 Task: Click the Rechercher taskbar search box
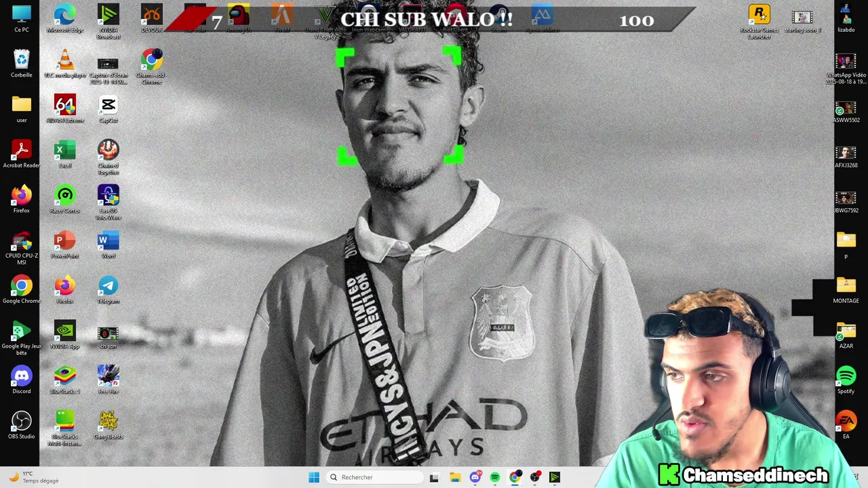[x=373, y=477]
